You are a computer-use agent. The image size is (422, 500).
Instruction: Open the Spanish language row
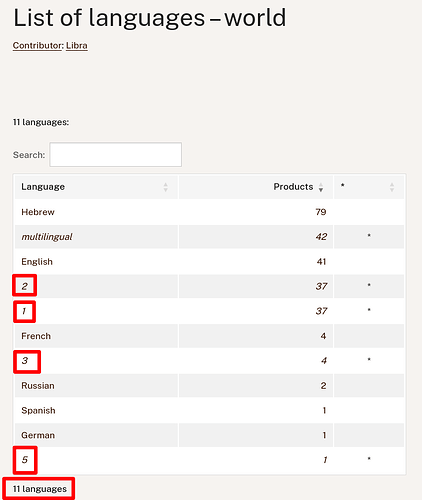point(38,411)
